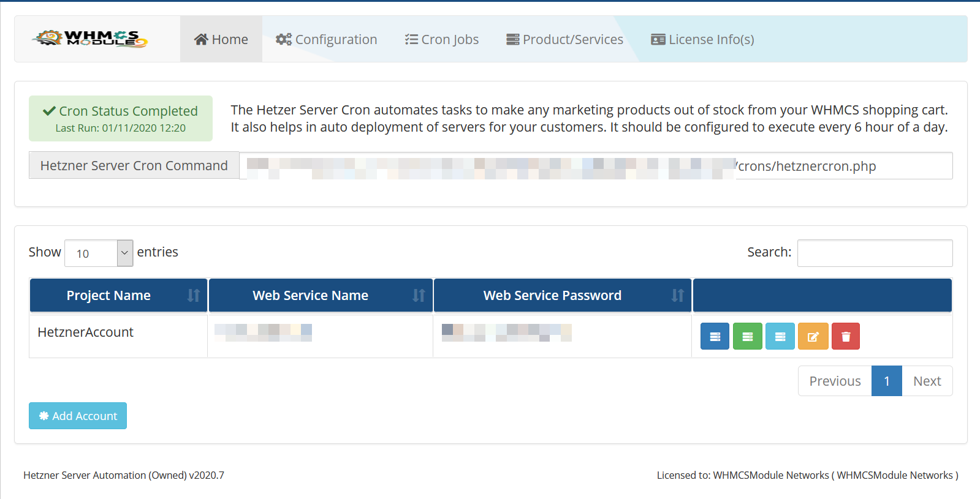Open the Product/Services tab
The width and height of the screenshot is (980, 499).
(x=564, y=39)
